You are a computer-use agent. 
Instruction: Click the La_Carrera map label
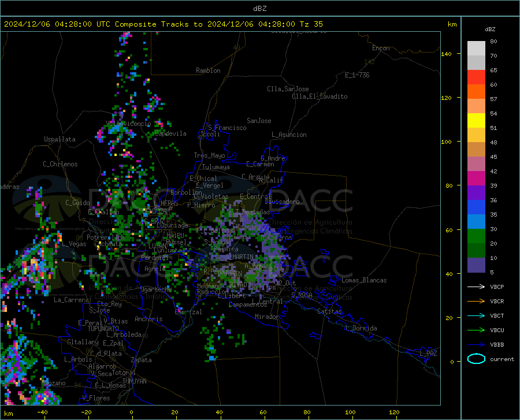pos(71,300)
